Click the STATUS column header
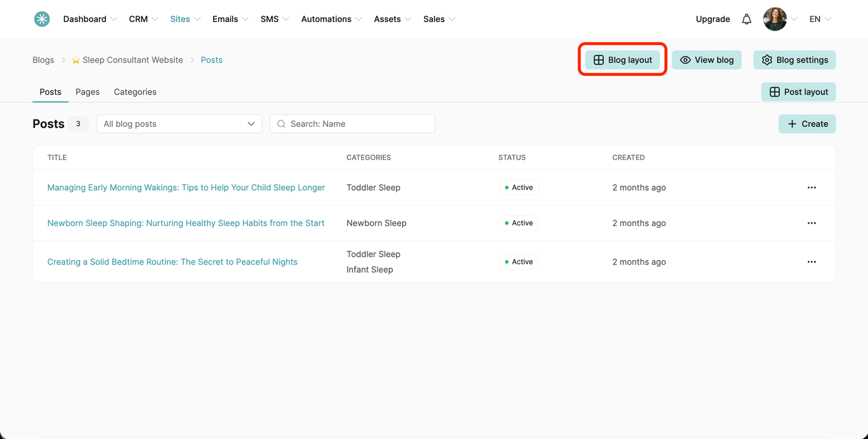 click(512, 158)
